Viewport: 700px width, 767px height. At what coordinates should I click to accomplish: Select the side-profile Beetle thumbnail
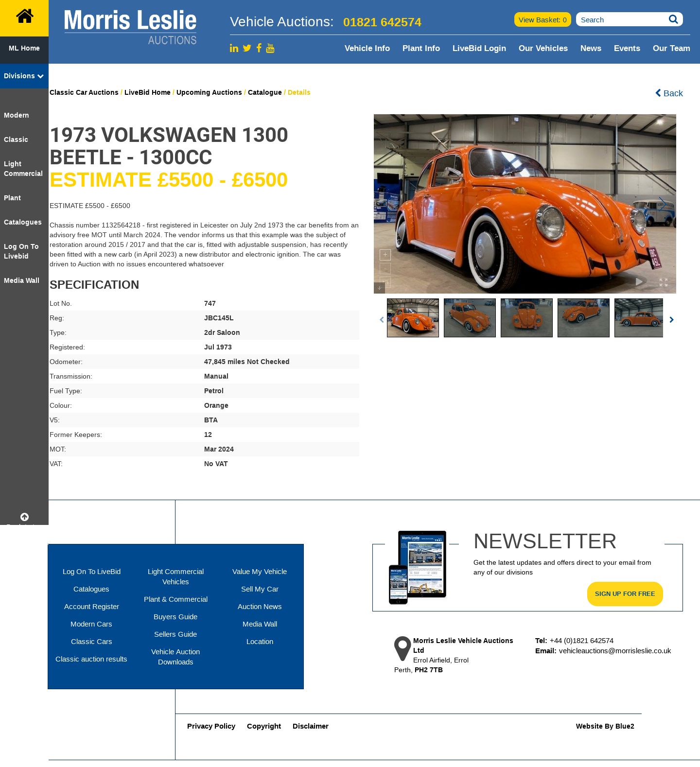[639, 318]
